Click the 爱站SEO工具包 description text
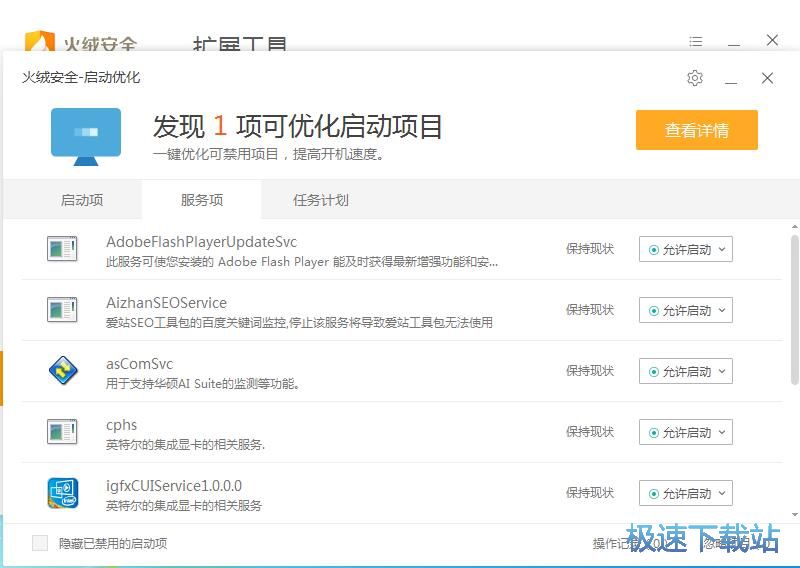The width and height of the screenshot is (800, 568). pyautogui.click(x=299, y=323)
